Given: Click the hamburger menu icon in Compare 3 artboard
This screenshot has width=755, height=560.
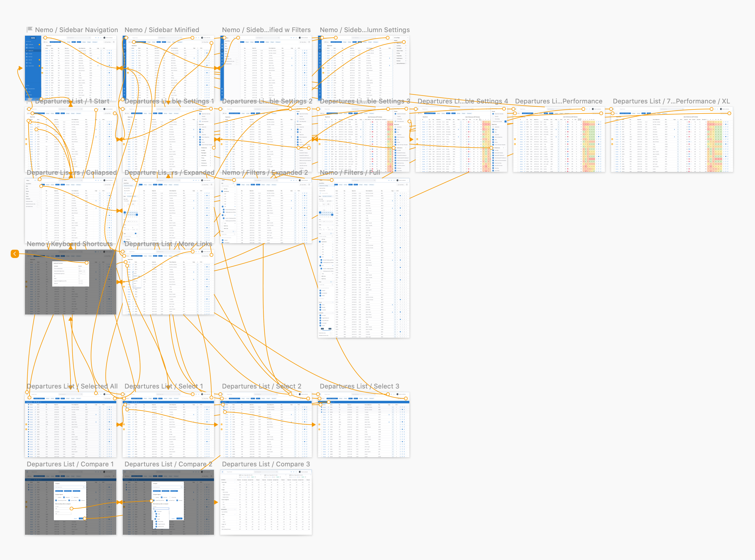Looking at the screenshot, I should [223, 472].
